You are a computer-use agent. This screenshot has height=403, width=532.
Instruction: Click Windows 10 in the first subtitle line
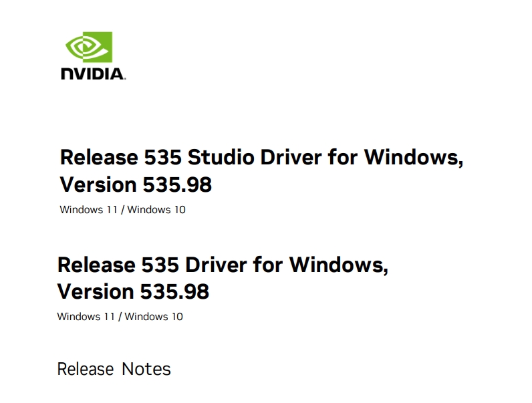point(156,210)
